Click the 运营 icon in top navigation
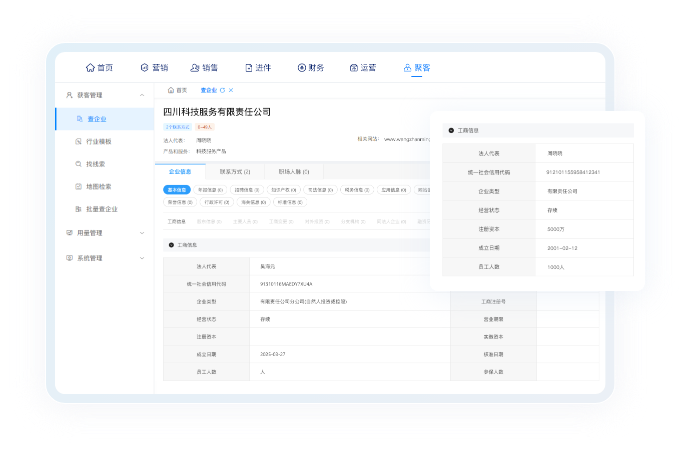This screenshot has width=690, height=452. click(x=354, y=68)
